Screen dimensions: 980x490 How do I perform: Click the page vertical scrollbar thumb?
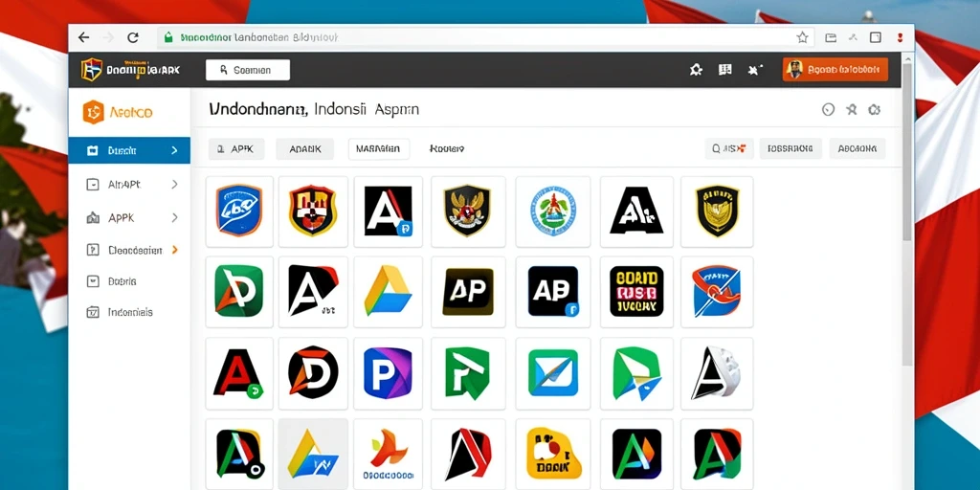point(907,150)
